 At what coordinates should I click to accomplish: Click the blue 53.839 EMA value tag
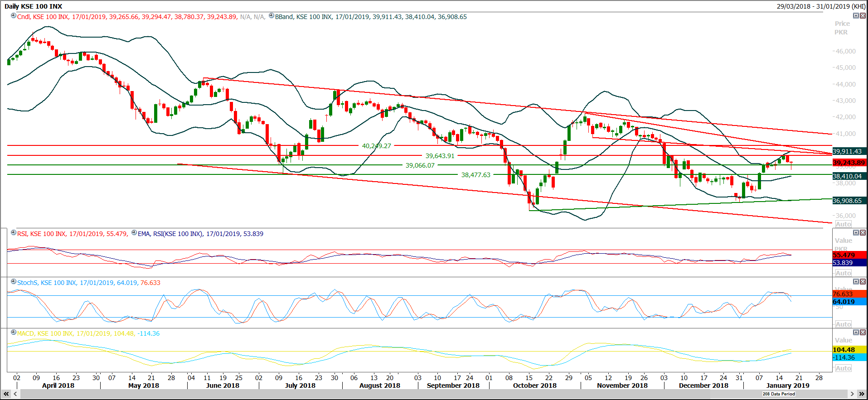(x=849, y=263)
